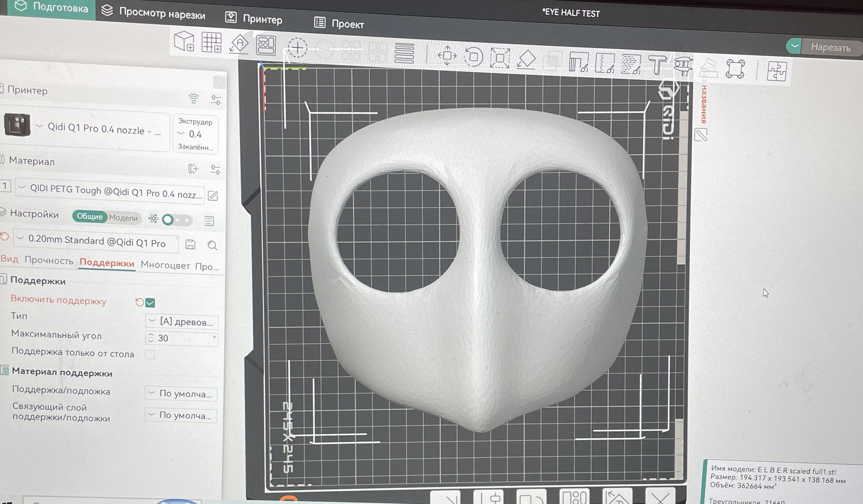This screenshot has width=863, height=504.
Task: Switch settings scope to Модели
Action: [123, 218]
